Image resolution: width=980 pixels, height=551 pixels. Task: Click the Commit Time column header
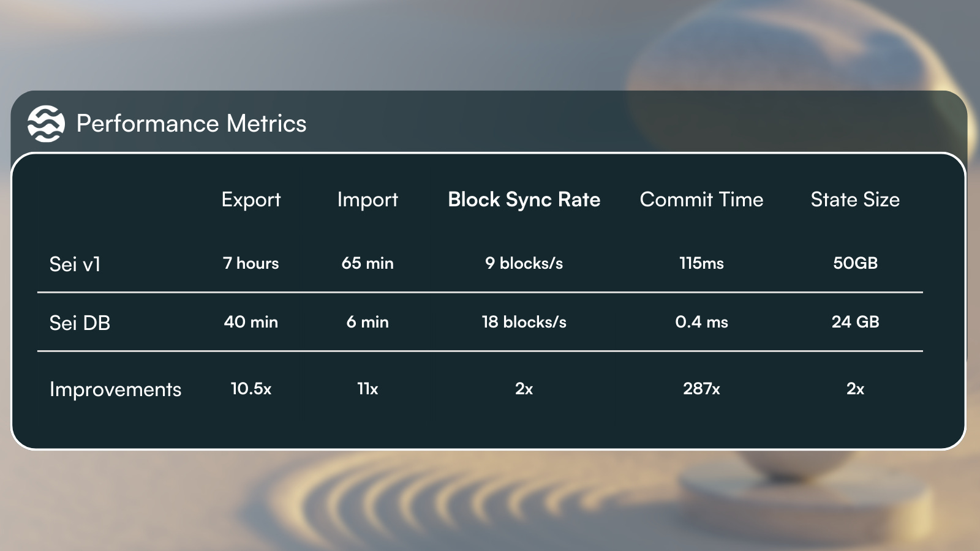[701, 200]
